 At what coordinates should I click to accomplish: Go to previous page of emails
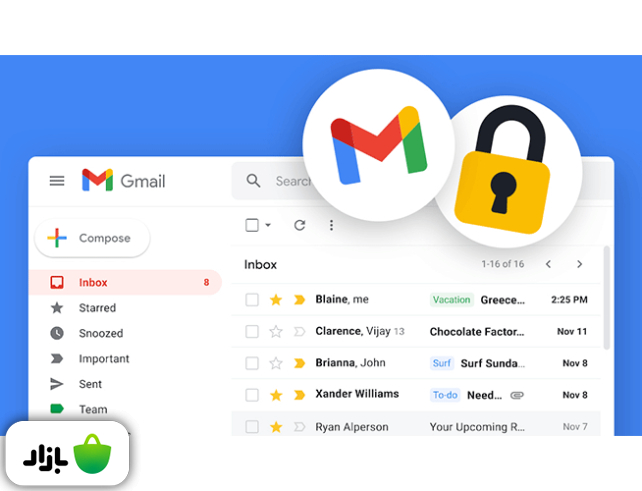pos(548,264)
